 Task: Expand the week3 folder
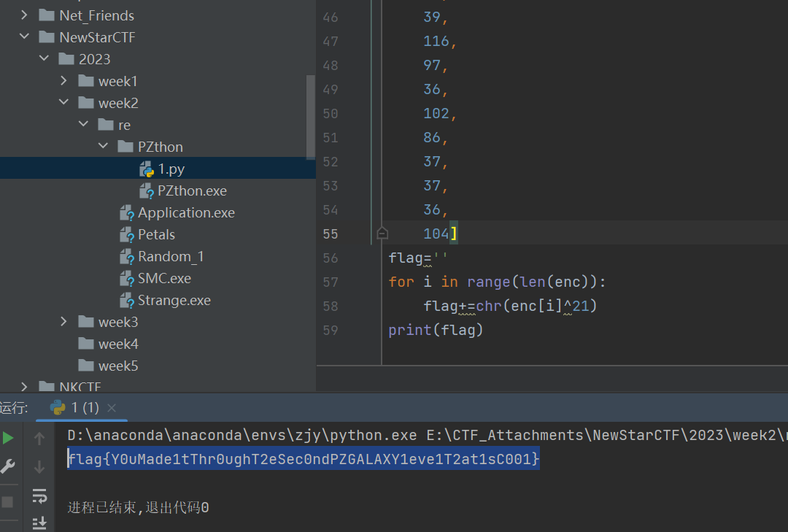click(x=63, y=322)
